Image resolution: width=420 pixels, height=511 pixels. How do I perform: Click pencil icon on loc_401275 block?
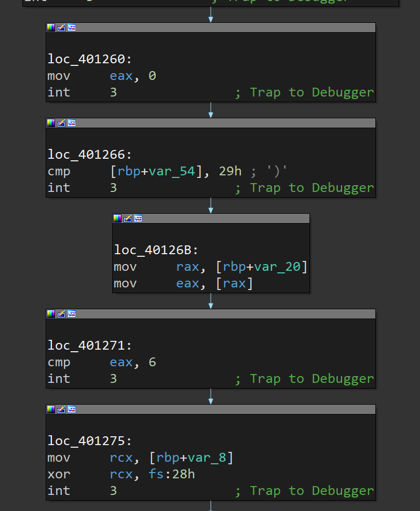(x=61, y=409)
